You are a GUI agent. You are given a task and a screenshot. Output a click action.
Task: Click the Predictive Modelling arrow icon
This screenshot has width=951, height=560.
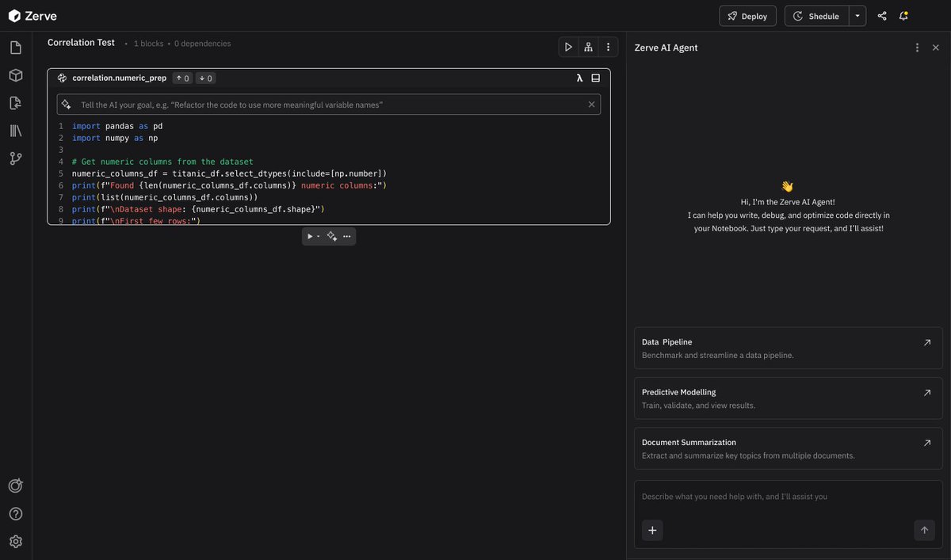click(x=927, y=393)
